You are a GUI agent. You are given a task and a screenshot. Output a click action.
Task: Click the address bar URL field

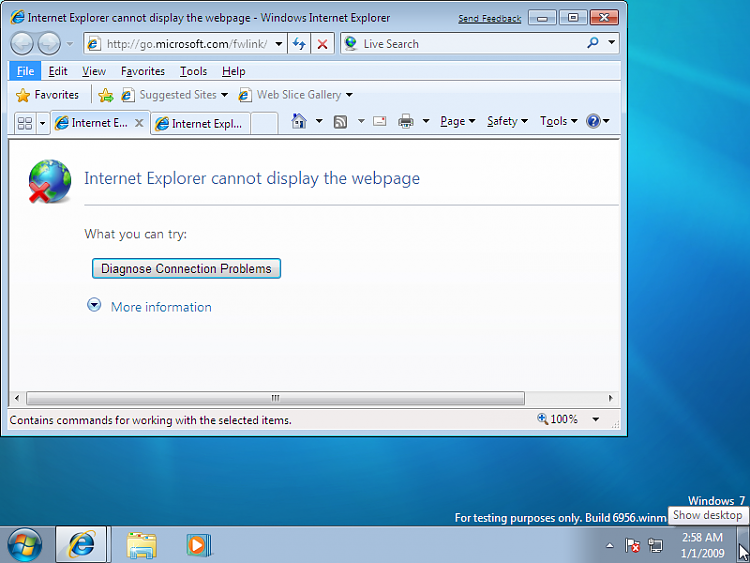[186, 44]
